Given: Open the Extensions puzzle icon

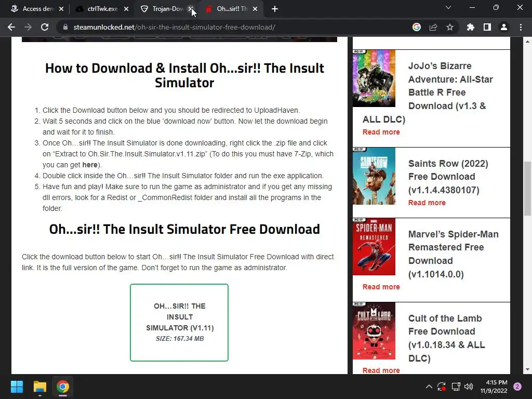Looking at the screenshot, I should [x=471, y=27].
